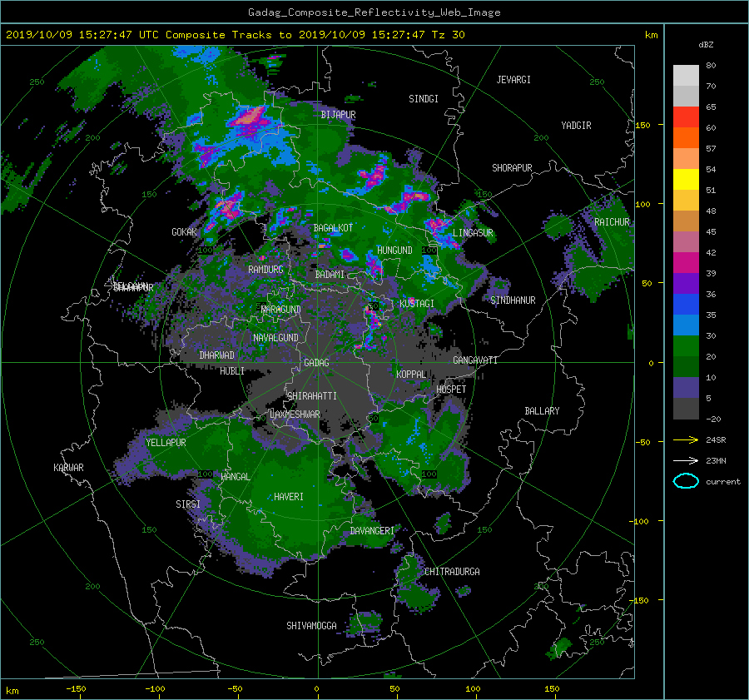749x700 pixels.
Task: Click the CHITRADURGA city label
Action: click(x=452, y=572)
